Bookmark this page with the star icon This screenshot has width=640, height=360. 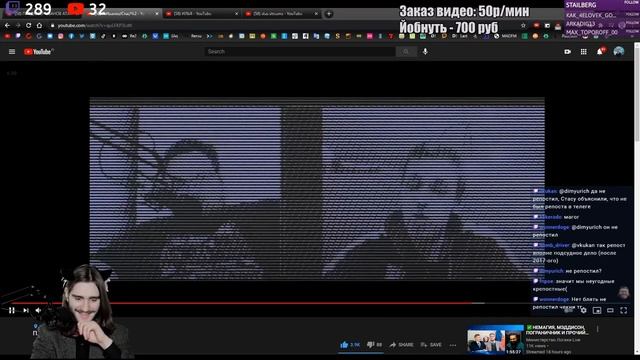pyautogui.click(x=523, y=25)
